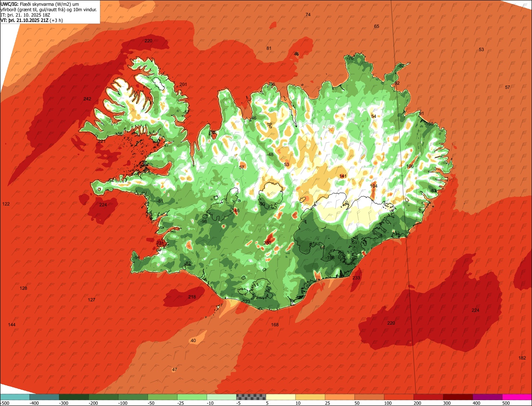The height and width of the screenshot is (406, 532).
Task: Click the magenta swatch right of 500
Action: click(x=517, y=397)
